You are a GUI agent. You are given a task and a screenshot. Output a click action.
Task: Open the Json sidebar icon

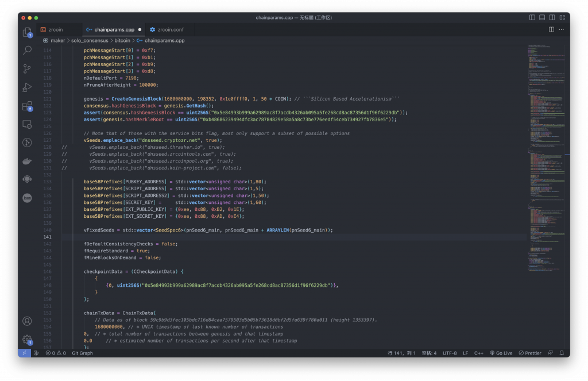(27, 198)
